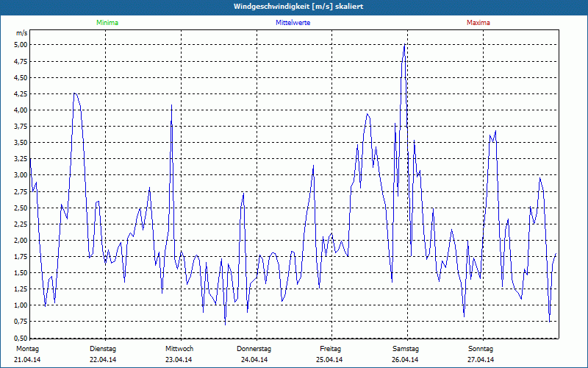The height and width of the screenshot is (368, 588).
Task: Click the Montag day label
Action: click(27, 349)
